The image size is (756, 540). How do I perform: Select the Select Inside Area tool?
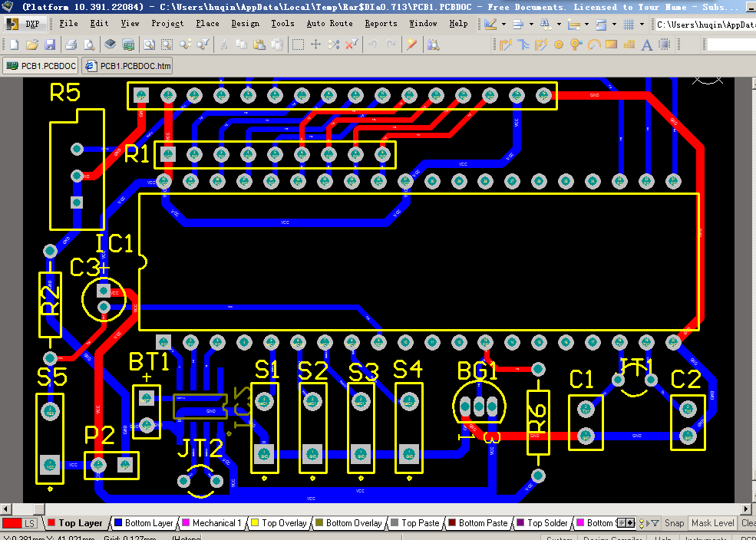(x=298, y=44)
